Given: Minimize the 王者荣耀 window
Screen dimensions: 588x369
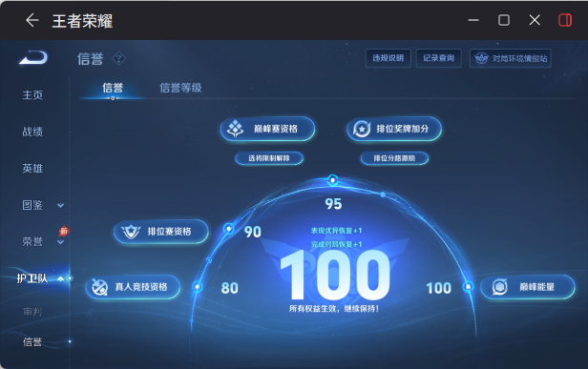Looking at the screenshot, I should coord(473,20).
